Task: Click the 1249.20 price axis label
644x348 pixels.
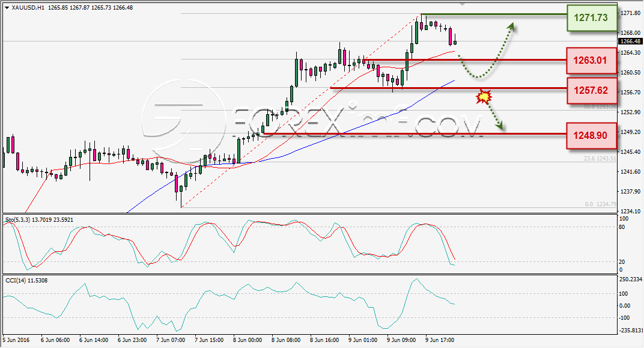Action: point(630,132)
